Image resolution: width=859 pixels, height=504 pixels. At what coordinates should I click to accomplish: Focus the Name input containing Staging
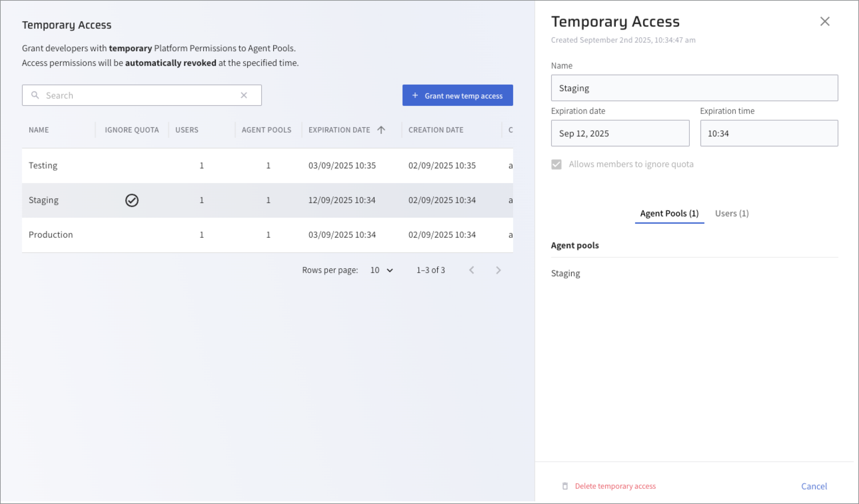pos(694,88)
